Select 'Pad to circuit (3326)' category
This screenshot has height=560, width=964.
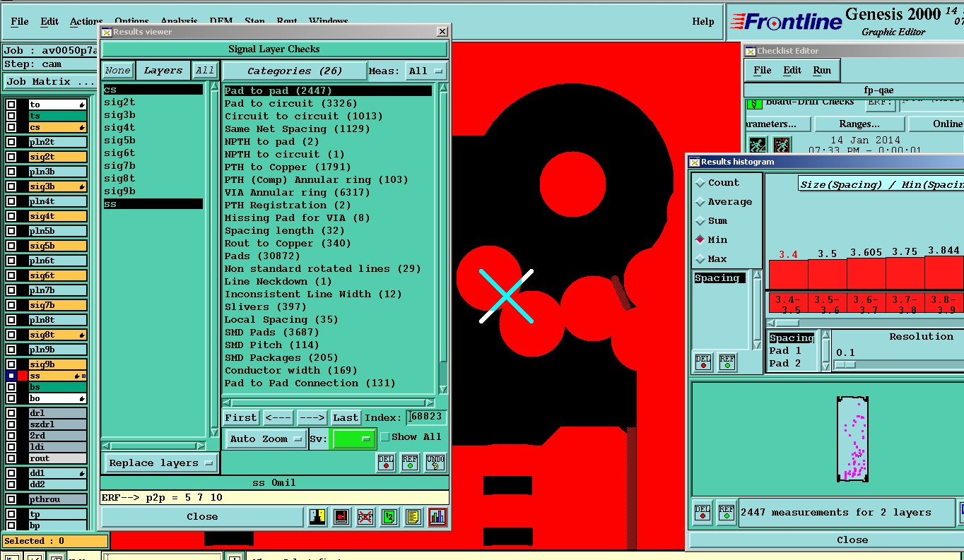pyautogui.click(x=328, y=103)
